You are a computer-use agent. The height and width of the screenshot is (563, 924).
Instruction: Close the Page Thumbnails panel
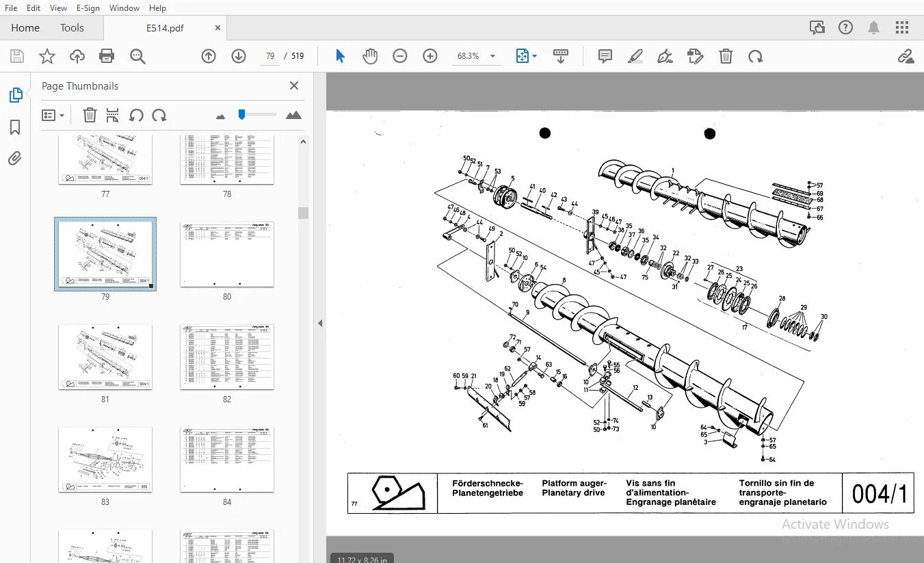click(x=294, y=86)
